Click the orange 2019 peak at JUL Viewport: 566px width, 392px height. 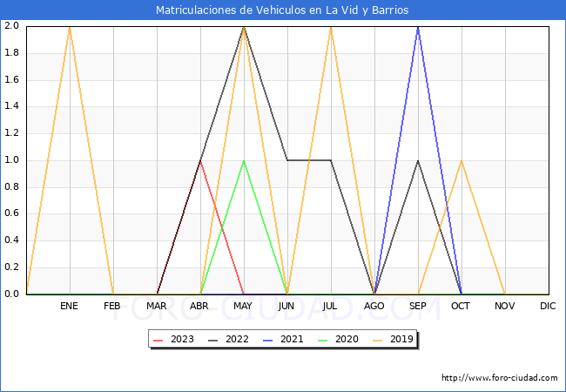331,27
